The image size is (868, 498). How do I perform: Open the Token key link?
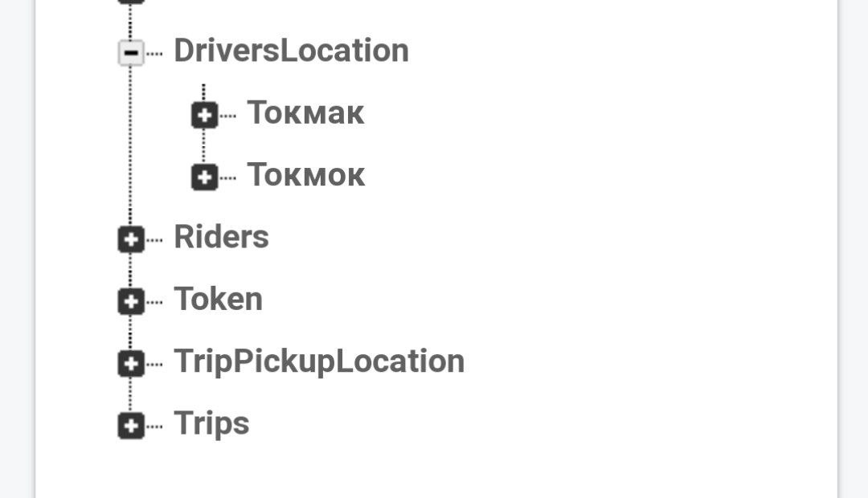(x=218, y=299)
